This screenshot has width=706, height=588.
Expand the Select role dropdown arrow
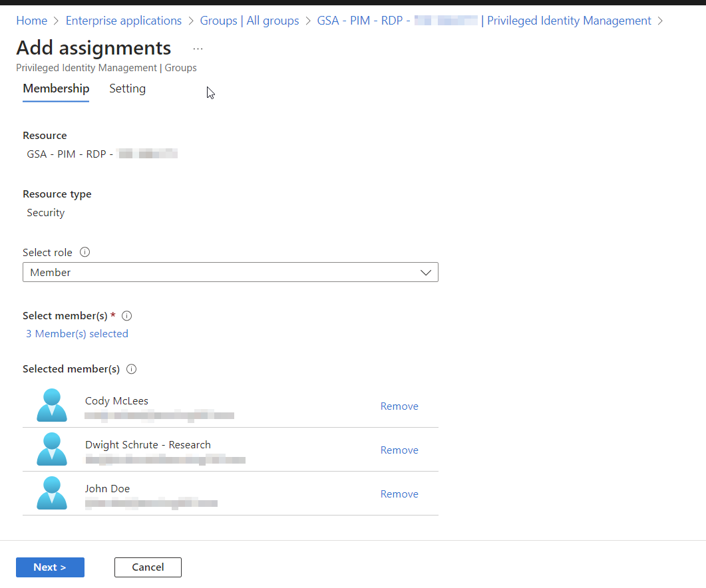(x=425, y=273)
